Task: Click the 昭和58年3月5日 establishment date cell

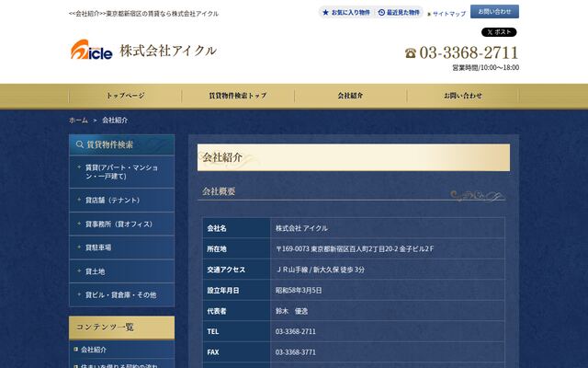Action: pos(388,291)
